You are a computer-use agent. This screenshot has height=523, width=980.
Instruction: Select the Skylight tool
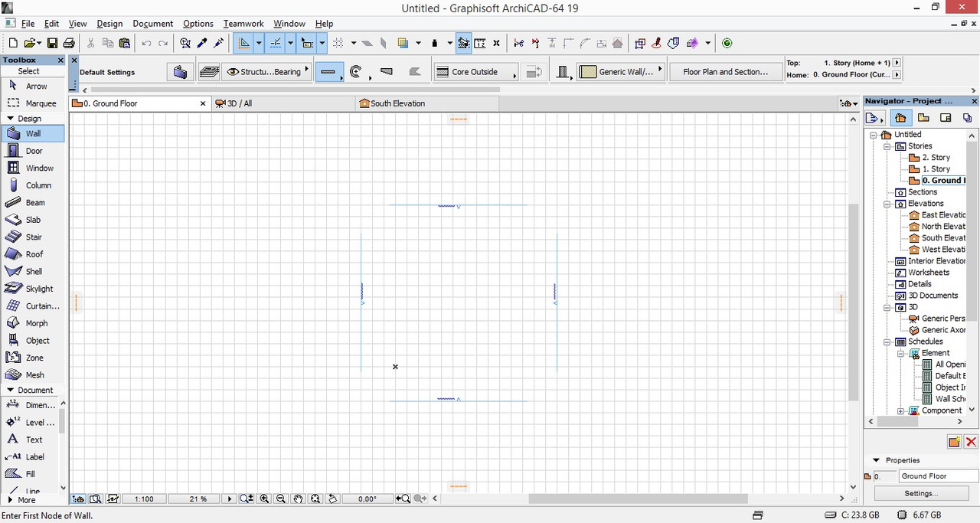pyautogui.click(x=33, y=289)
